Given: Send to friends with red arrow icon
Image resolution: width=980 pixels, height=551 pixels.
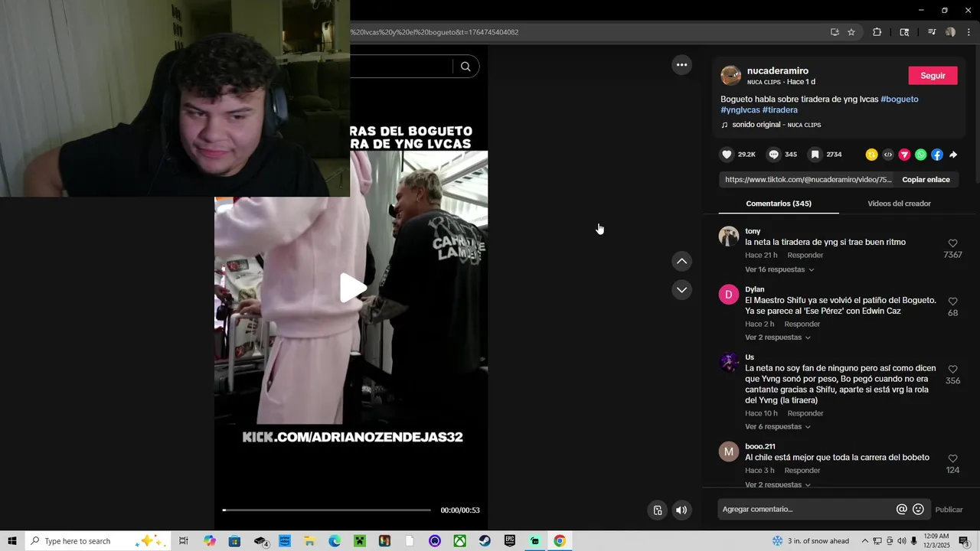Looking at the screenshot, I should [x=904, y=155].
